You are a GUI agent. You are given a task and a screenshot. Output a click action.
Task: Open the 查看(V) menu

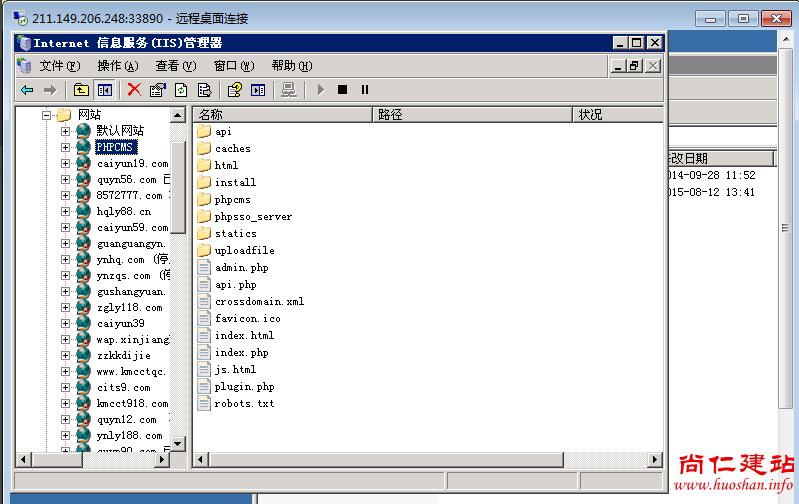[x=174, y=66]
